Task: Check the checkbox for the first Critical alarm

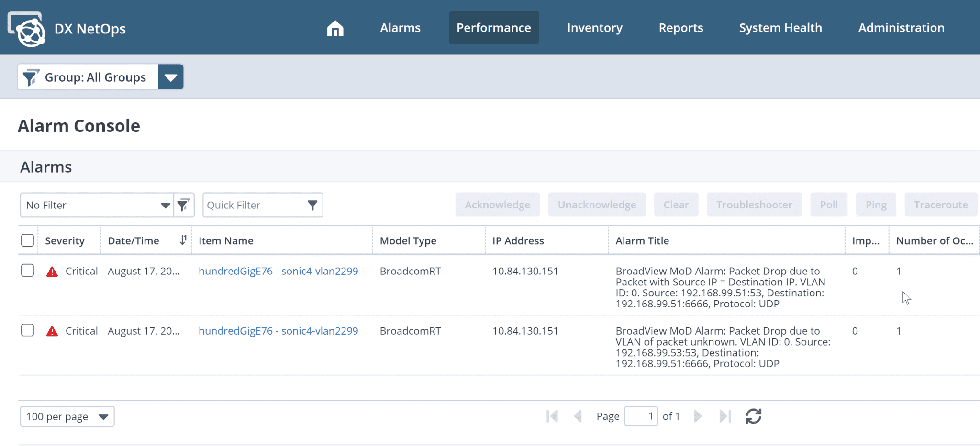Action: click(x=27, y=270)
